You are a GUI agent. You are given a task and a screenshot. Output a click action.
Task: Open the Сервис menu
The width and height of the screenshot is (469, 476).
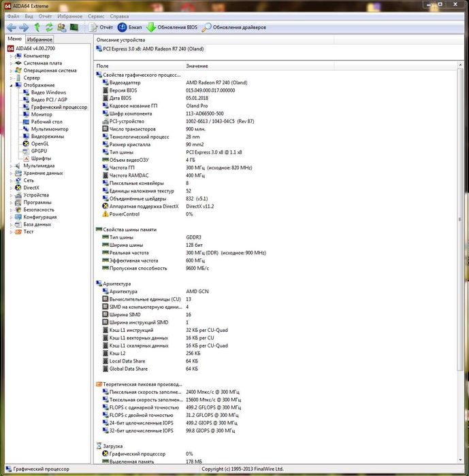pos(96,16)
